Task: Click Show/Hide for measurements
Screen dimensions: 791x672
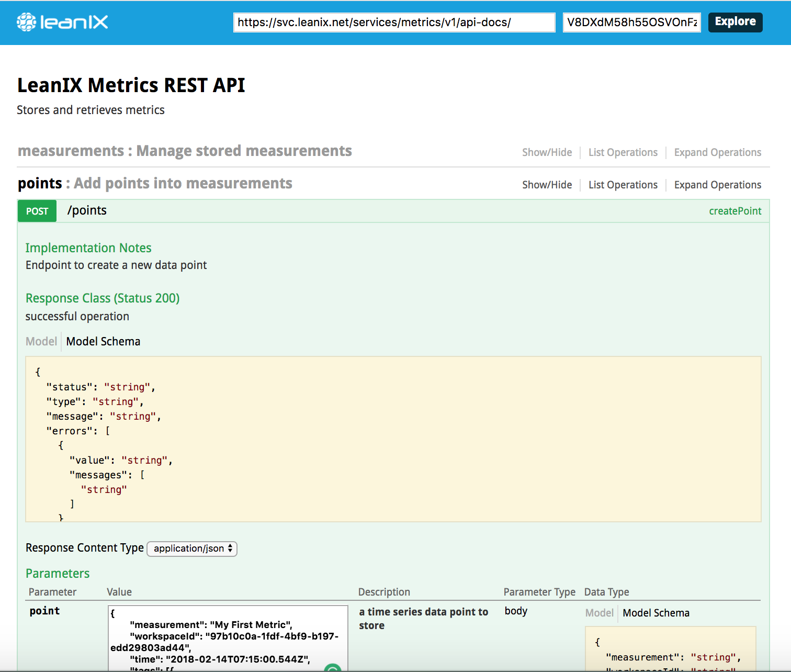Action: [547, 152]
